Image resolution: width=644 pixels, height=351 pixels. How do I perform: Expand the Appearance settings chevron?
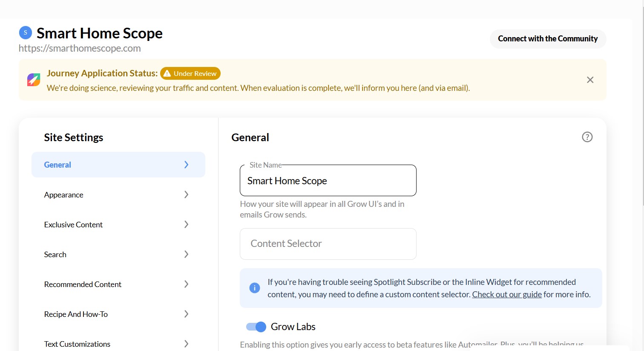[x=186, y=194]
